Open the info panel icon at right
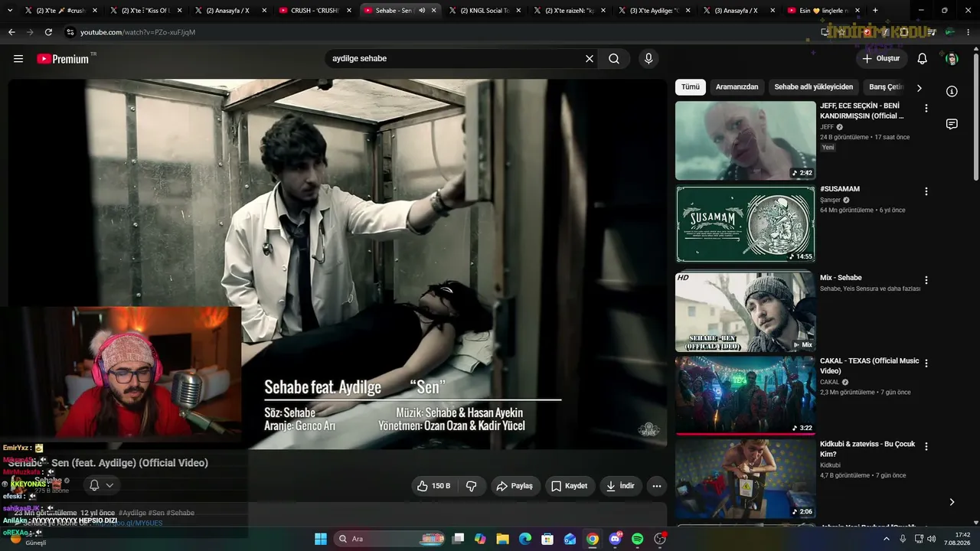 (x=952, y=91)
